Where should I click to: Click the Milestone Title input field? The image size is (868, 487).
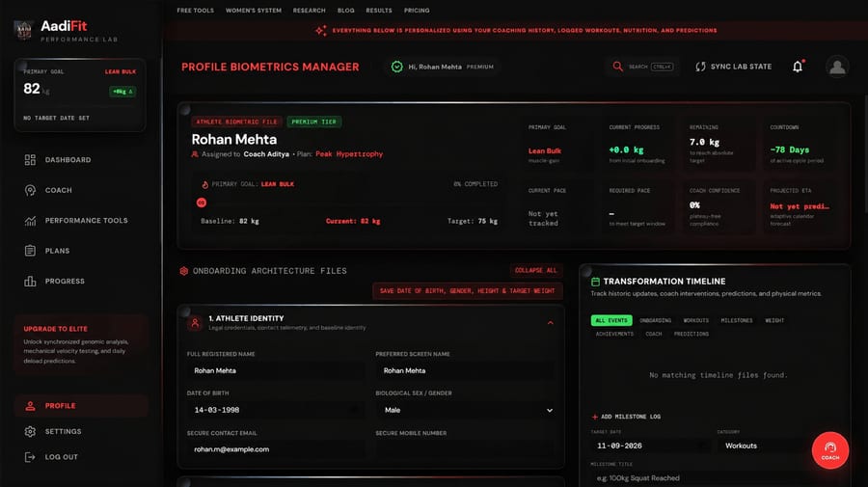pos(714,477)
